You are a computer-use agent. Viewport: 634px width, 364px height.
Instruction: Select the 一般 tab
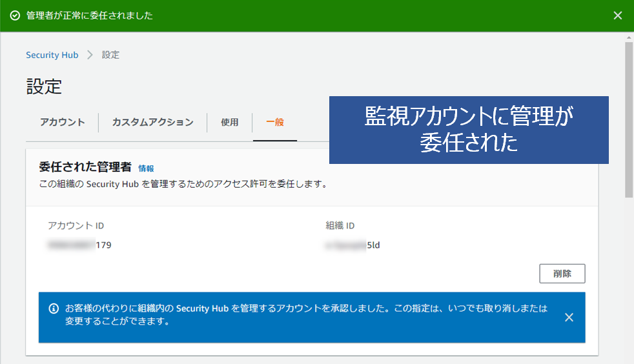pyautogui.click(x=275, y=122)
